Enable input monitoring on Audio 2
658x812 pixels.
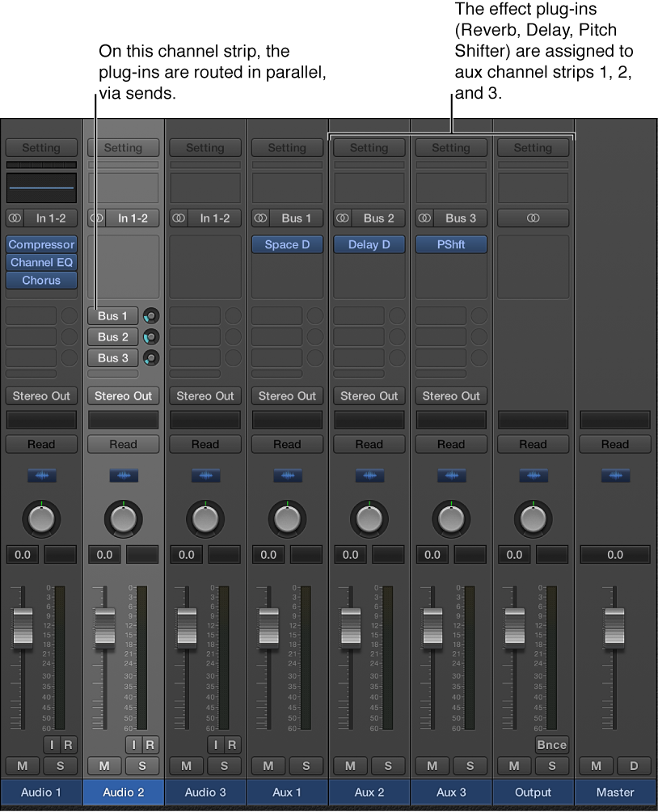(x=133, y=745)
